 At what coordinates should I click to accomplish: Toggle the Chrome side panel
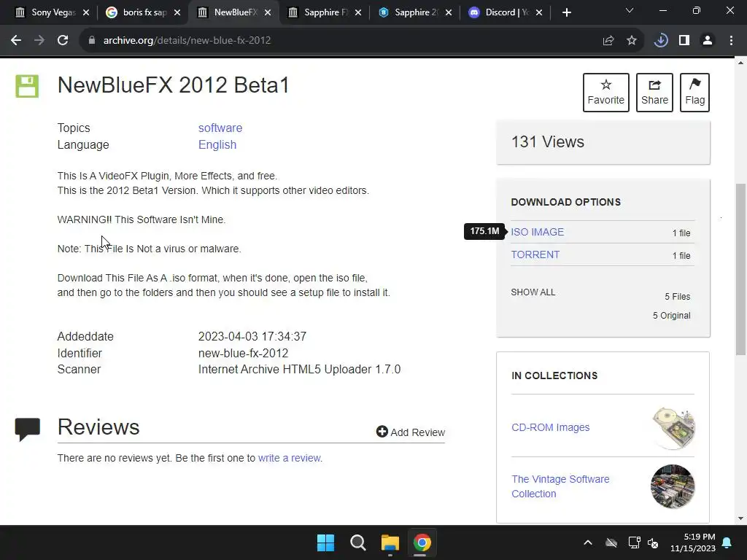[684, 41]
